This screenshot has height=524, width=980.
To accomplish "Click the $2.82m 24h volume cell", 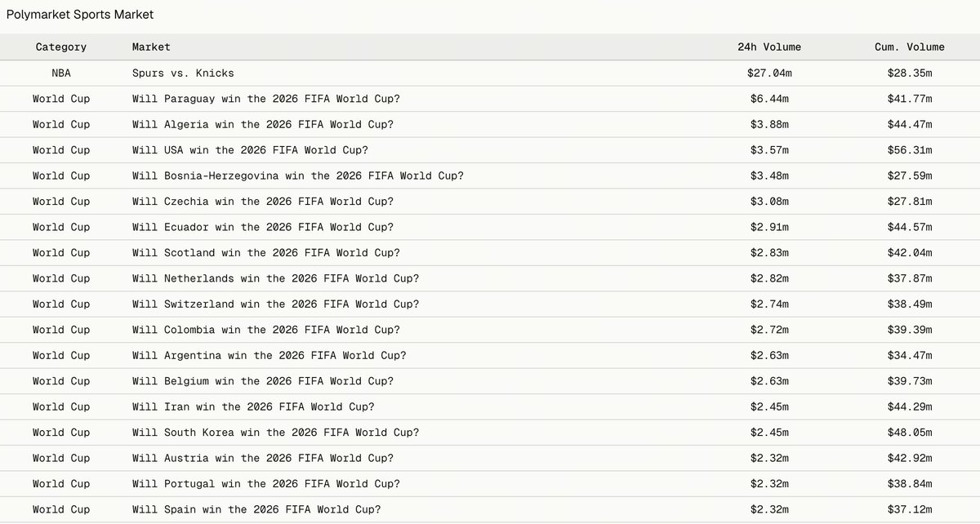I will pos(769,278).
